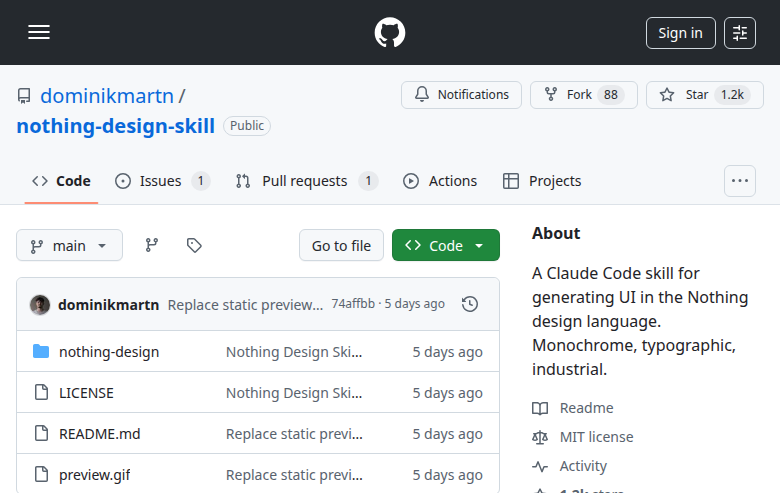
Task: Open the nothing-design folder
Action: [109, 352]
